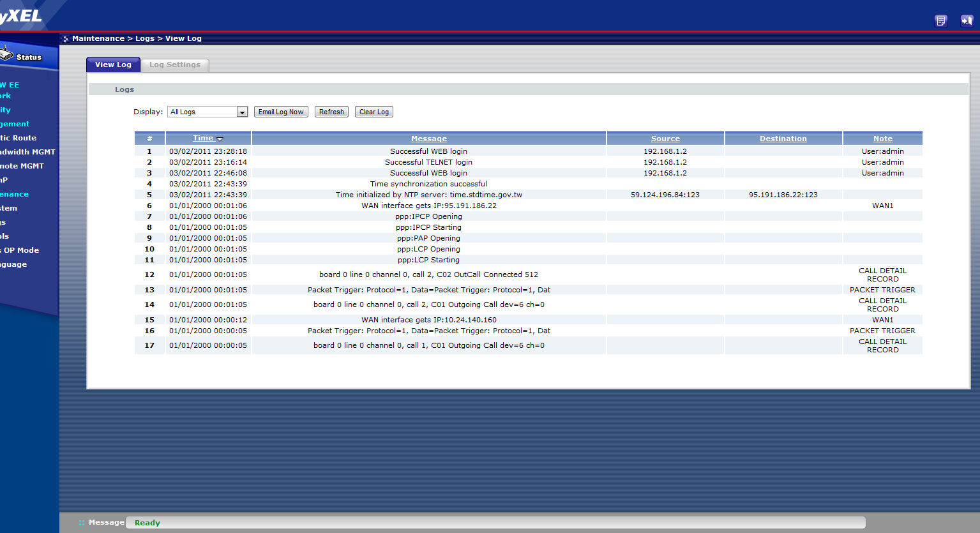Switch to the Log Settings tab

(x=174, y=64)
